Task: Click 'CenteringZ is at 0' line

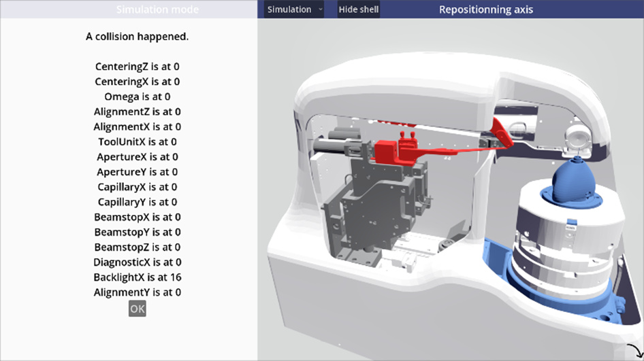Action: (138, 67)
